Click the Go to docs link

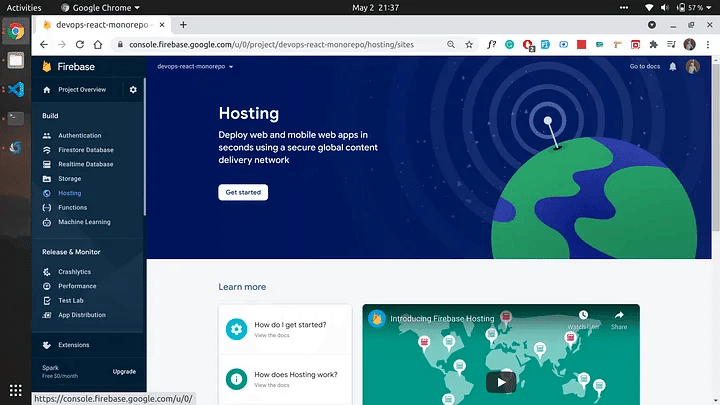(645, 67)
